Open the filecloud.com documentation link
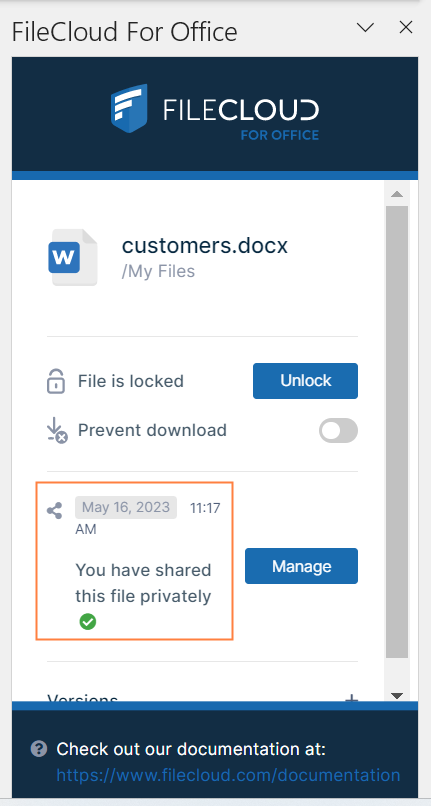This screenshot has height=806, width=431. tap(228, 775)
